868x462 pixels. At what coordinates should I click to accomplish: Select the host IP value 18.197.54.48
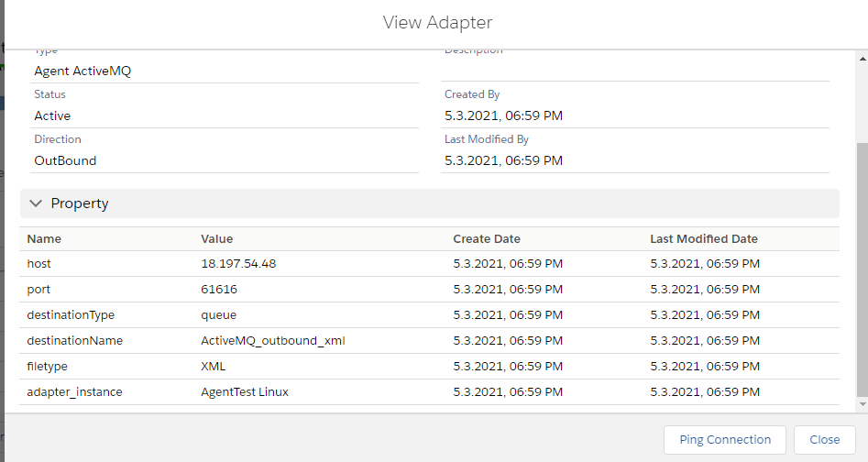(x=238, y=264)
